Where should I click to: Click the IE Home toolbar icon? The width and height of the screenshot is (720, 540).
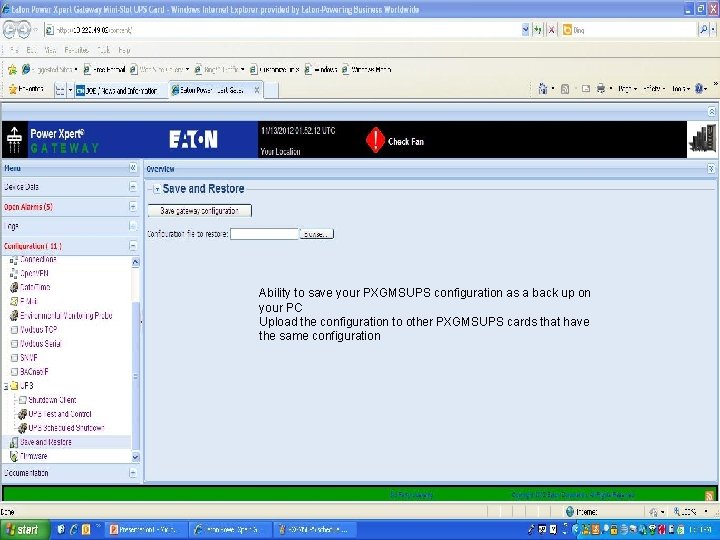(x=543, y=89)
